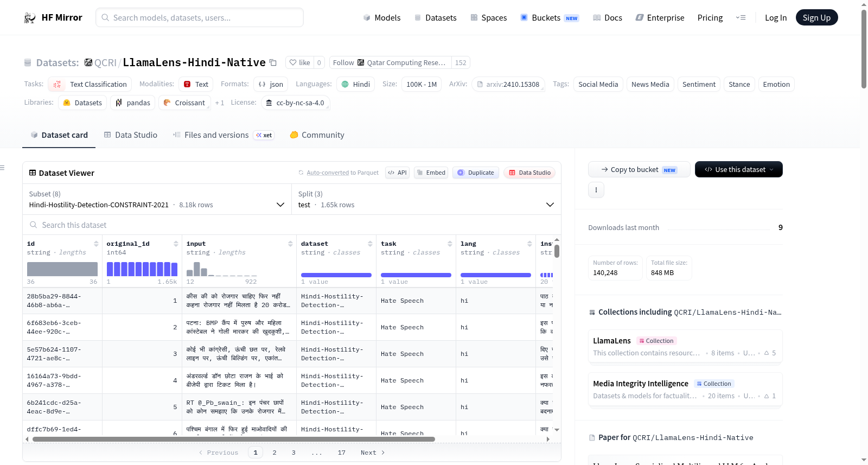Click the API button in viewer
Screen dimensions: 868x465
pos(397,173)
